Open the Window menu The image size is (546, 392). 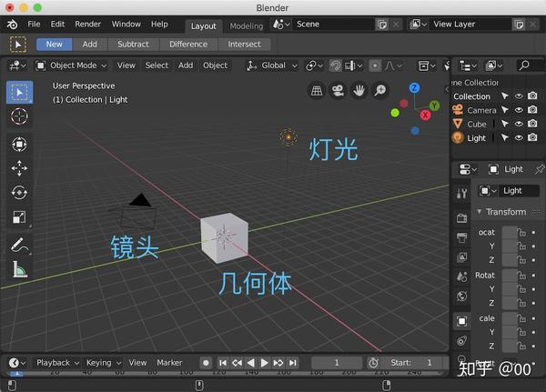click(x=126, y=25)
